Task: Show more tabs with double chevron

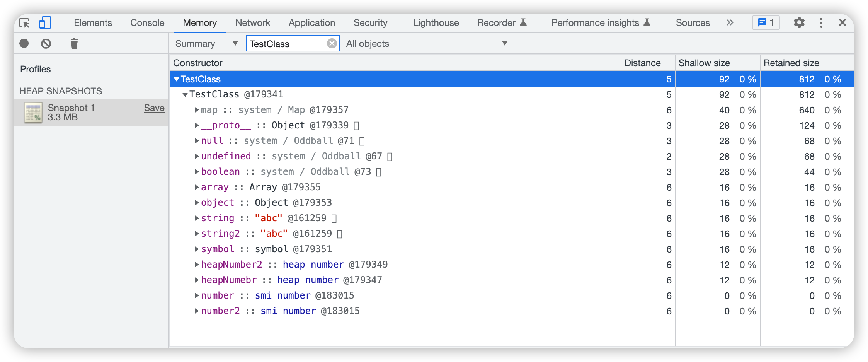Action: point(730,23)
